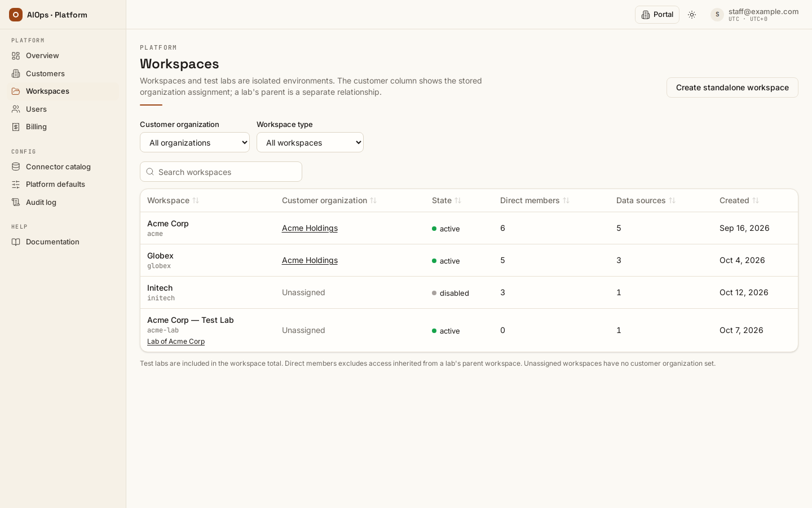
Task: Click Create standalone workspace button
Action: 732,87
